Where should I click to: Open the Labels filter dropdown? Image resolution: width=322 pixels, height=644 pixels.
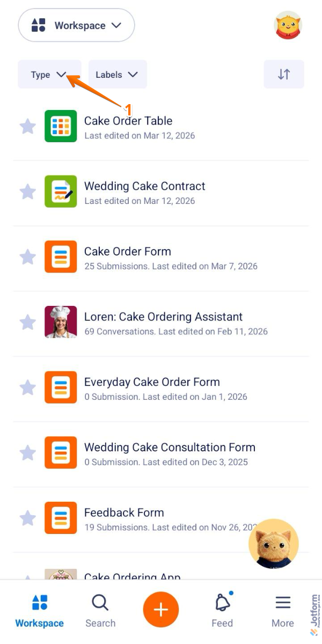coord(117,74)
